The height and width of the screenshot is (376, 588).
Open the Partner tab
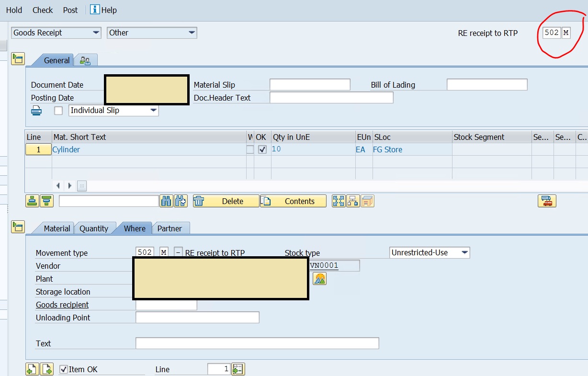170,228
